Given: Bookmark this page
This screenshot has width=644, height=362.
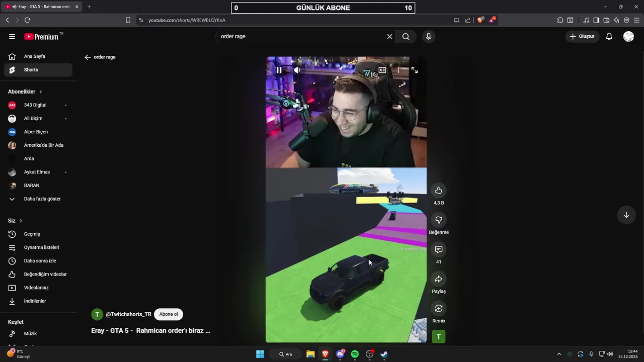Looking at the screenshot, I should [x=128, y=20].
